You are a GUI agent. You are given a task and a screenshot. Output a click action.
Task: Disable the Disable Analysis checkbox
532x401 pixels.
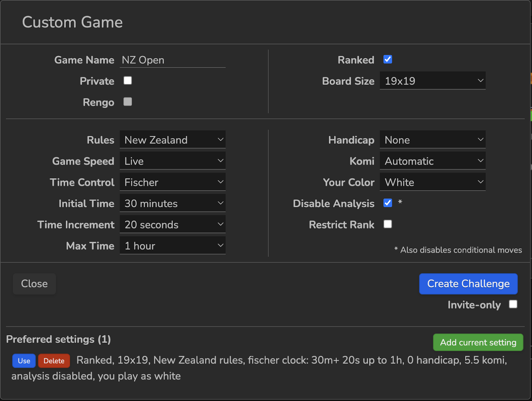pos(388,203)
